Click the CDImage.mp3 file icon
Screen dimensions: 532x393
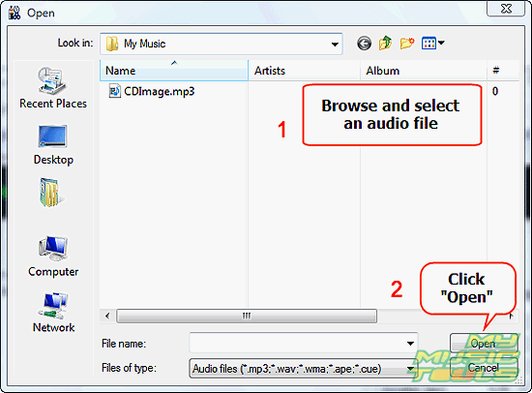114,91
